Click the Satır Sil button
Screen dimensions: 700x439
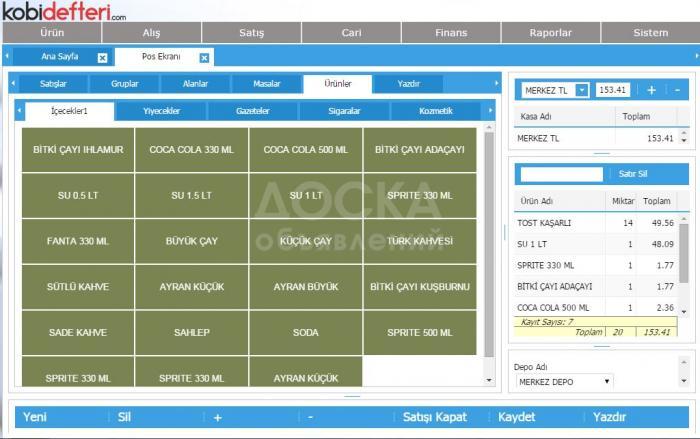click(x=634, y=174)
